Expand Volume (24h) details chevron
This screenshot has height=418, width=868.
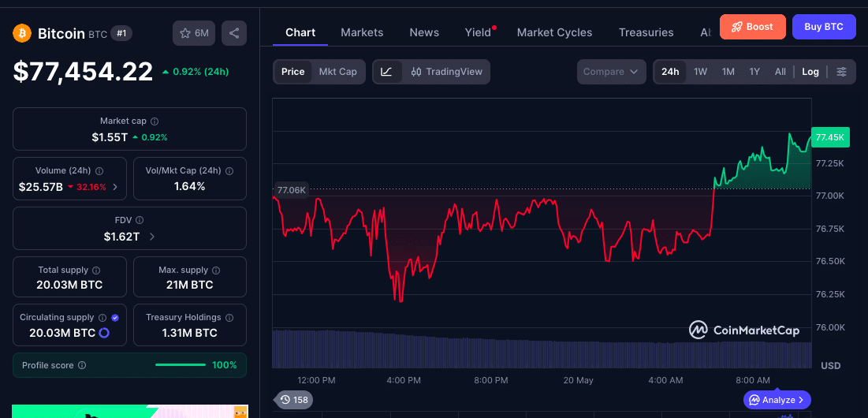(115, 187)
